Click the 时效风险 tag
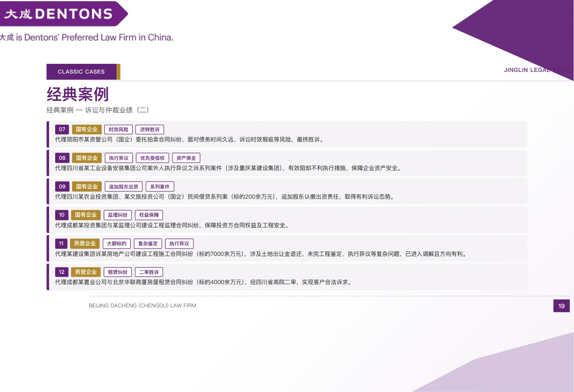Image resolution: width=574 pixels, height=392 pixels. (x=119, y=130)
